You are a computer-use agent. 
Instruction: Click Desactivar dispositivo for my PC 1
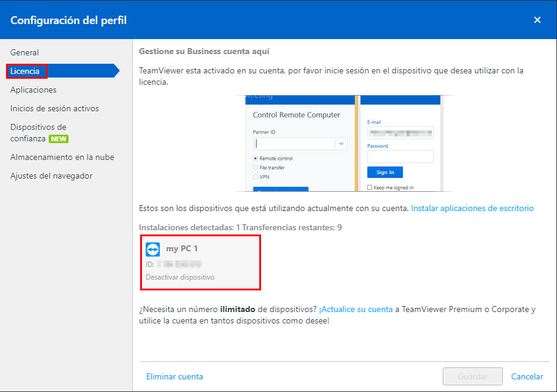tap(180, 277)
